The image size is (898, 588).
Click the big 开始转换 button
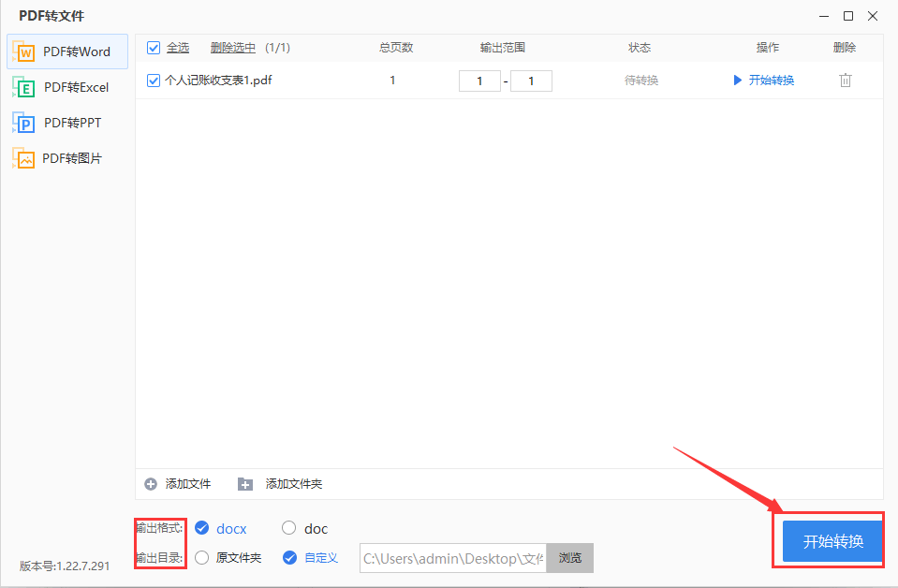point(832,541)
